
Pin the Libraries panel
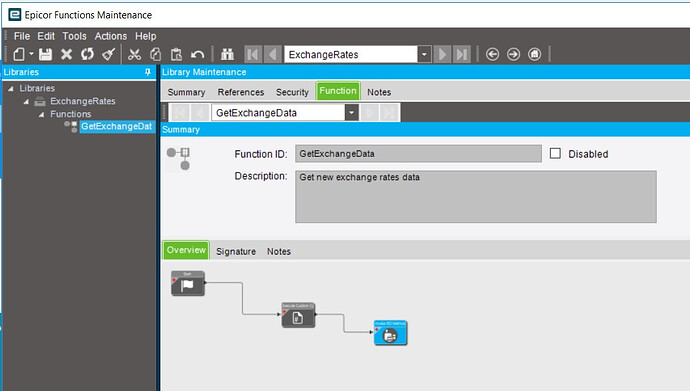(148, 72)
